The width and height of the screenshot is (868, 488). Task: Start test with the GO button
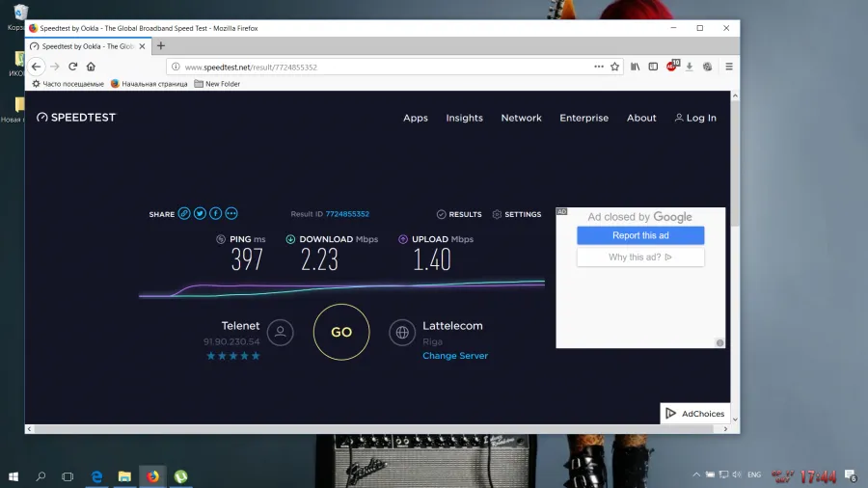(x=341, y=332)
